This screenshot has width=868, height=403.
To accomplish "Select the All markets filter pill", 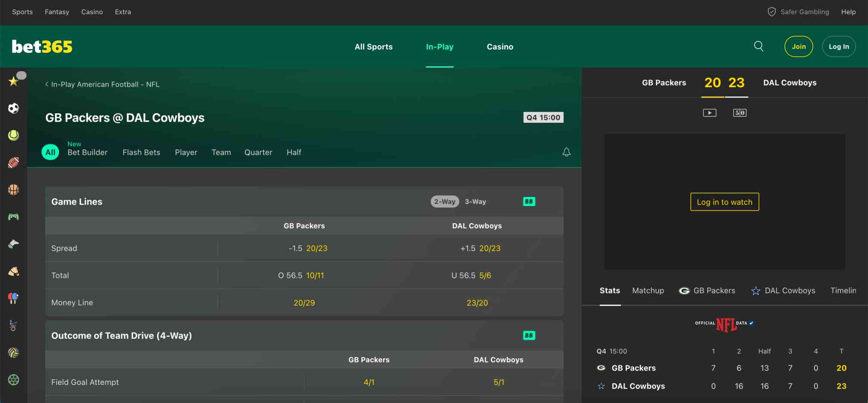I will point(50,152).
